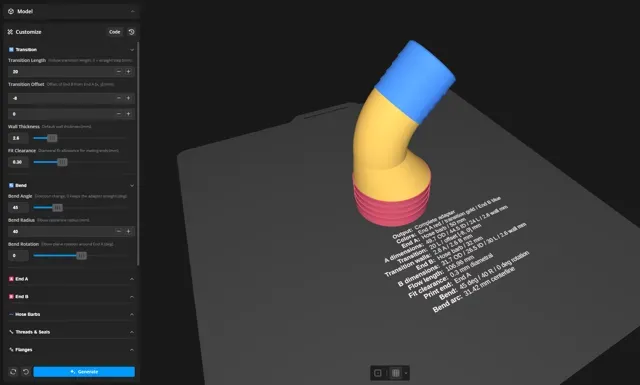Click the 'Transition Length' label

(27, 60)
